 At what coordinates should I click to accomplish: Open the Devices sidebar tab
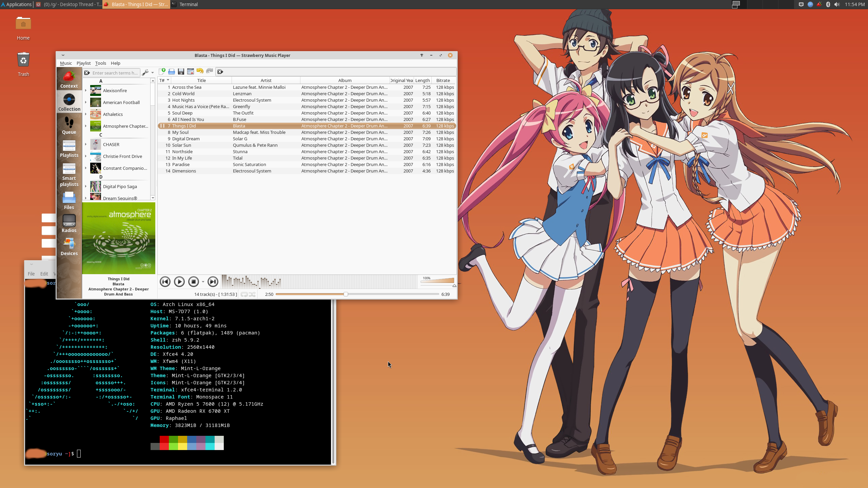pos(69,246)
